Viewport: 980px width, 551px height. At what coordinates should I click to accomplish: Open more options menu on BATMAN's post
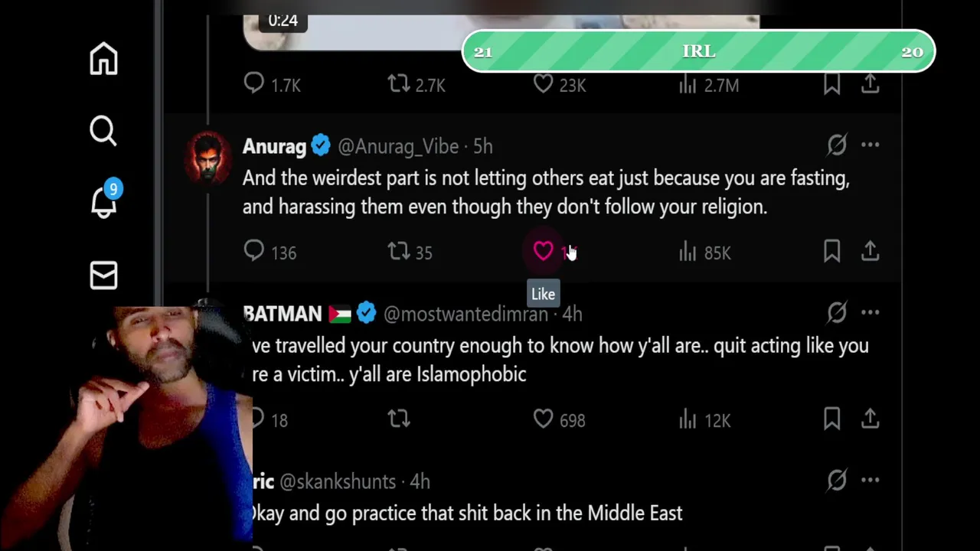click(871, 312)
